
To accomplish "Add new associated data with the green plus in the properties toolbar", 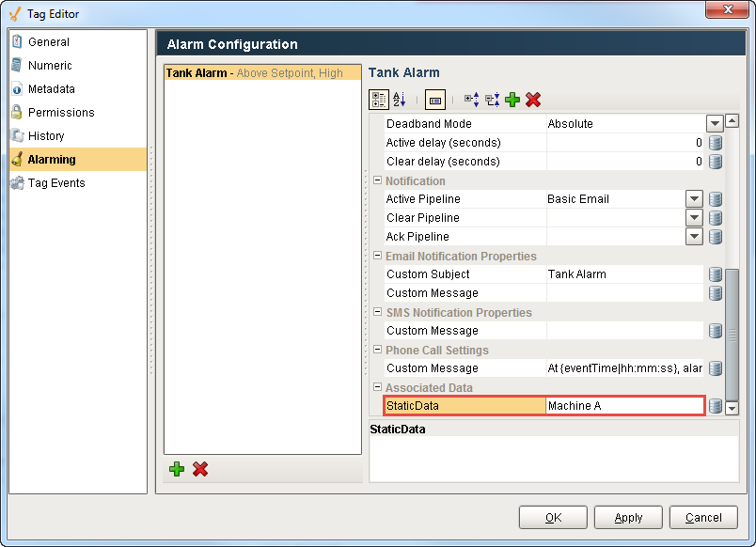I will click(512, 100).
